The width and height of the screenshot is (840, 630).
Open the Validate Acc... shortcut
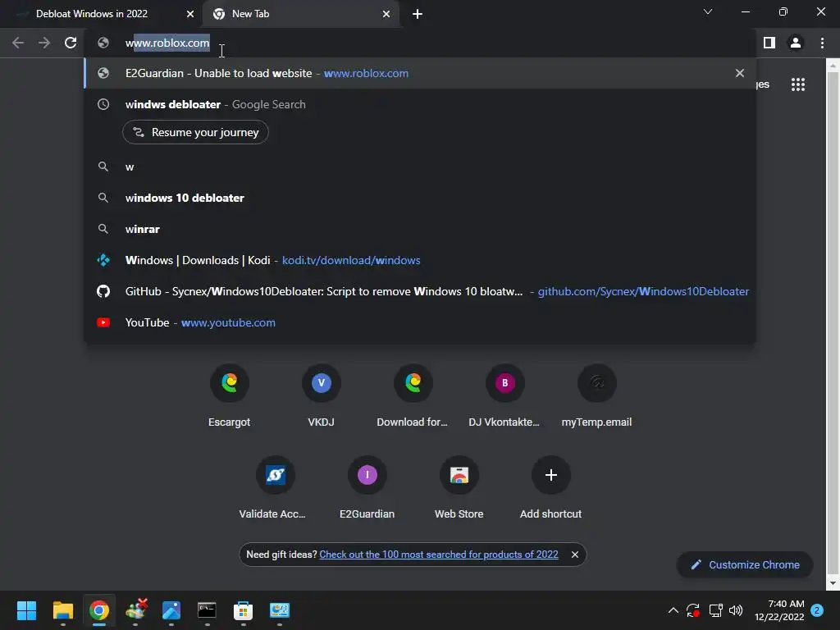[x=275, y=487]
